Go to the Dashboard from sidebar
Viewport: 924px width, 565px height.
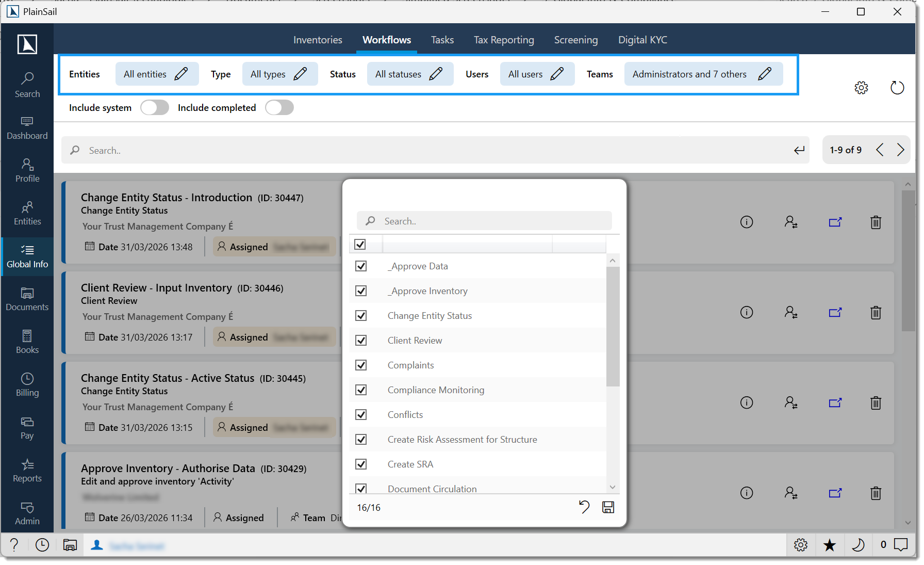(27, 128)
